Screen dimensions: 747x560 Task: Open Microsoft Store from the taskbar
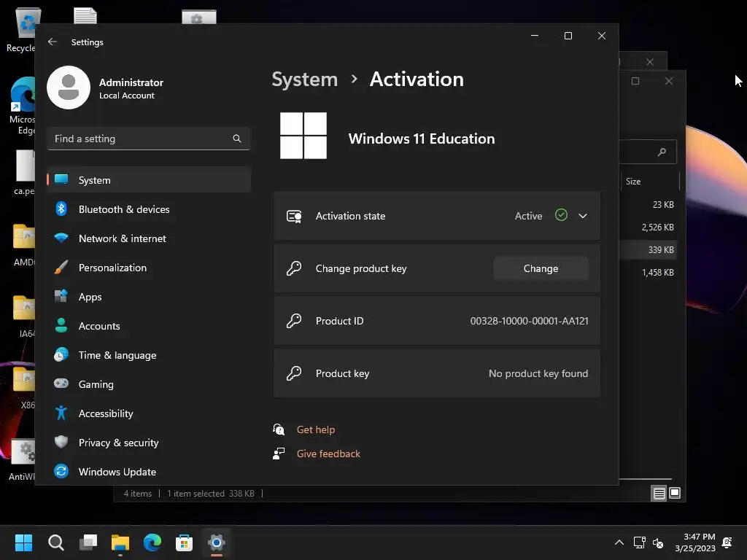click(185, 542)
